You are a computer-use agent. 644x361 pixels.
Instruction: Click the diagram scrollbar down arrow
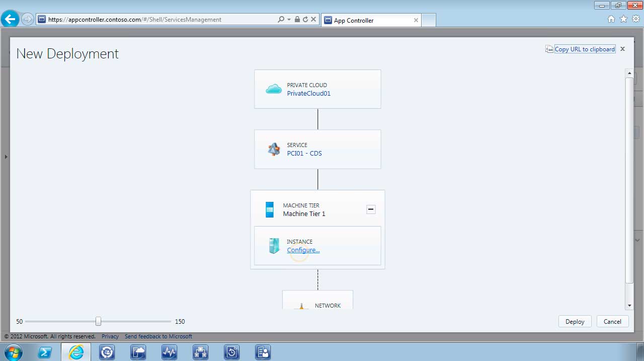point(629,305)
